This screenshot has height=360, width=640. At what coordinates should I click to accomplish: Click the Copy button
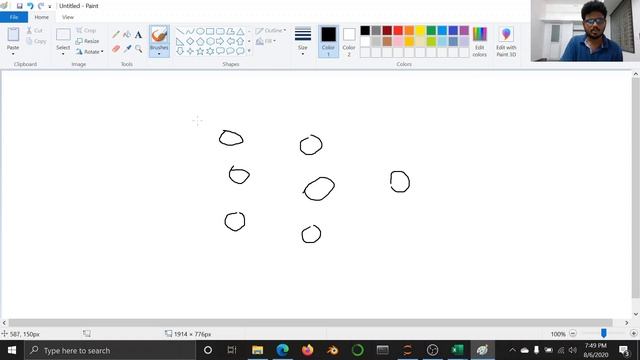pos(36,41)
